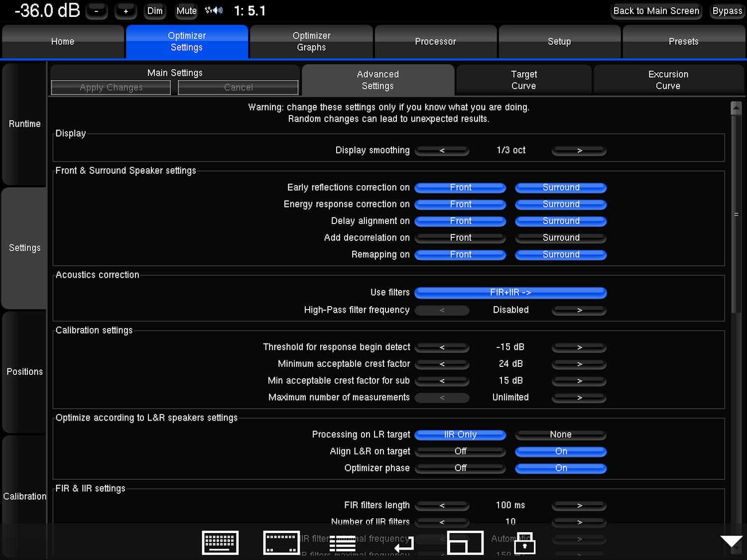Raise Threshold for response begin detect

(579, 347)
